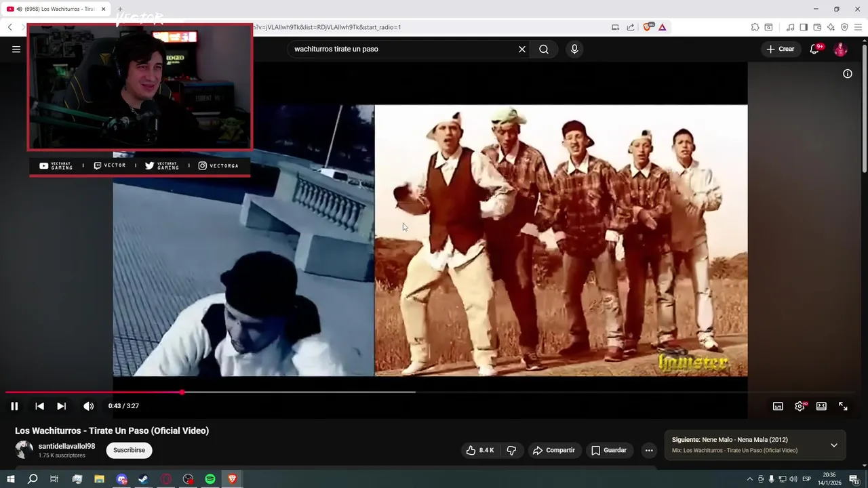868x488 pixels.
Task: Open the account avatar menu
Action: tap(840, 49)
